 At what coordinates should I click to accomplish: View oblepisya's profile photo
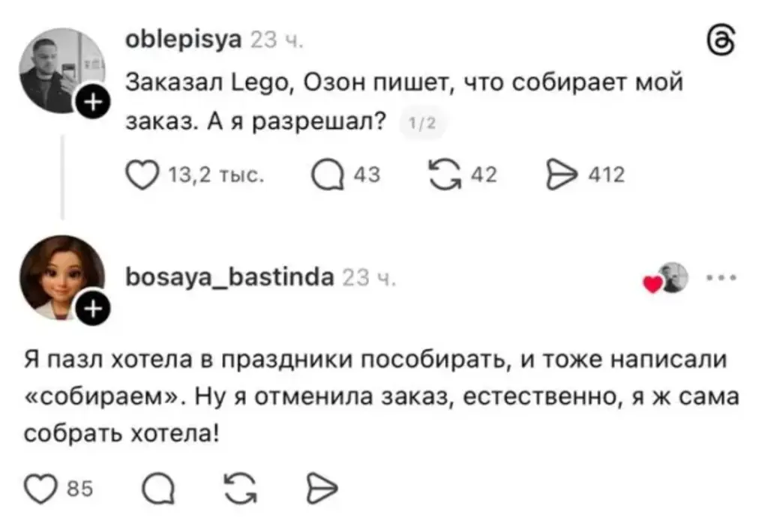[62, 70]
